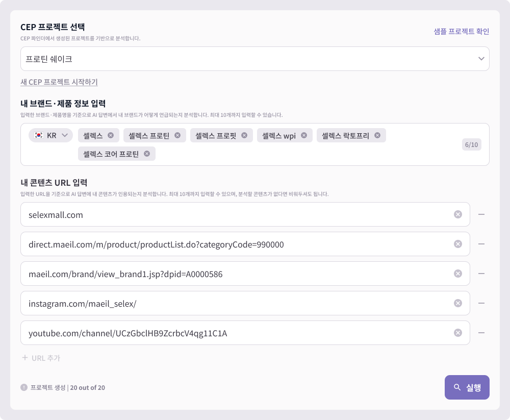Delete the instagram.com URL row
The image size is (510, 420).
tap(481, 303)
